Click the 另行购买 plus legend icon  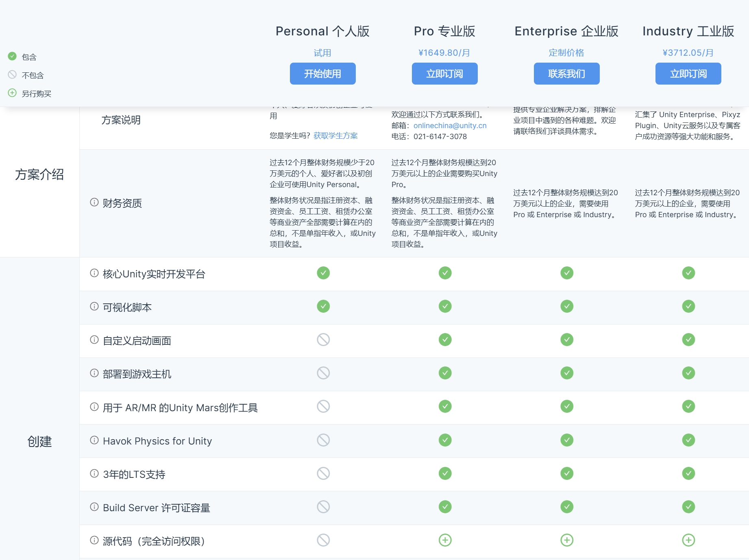[12, 93]
